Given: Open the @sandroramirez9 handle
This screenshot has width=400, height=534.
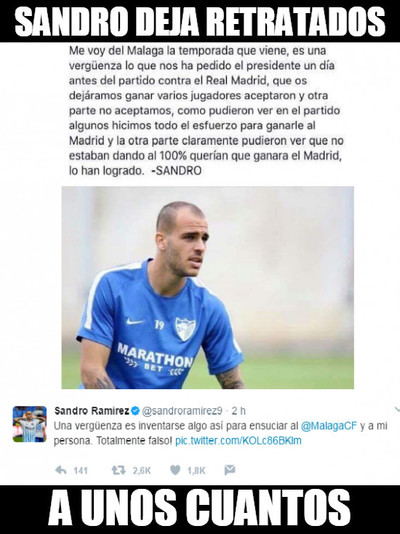Looking at the screenshot, I should point(182,411).
